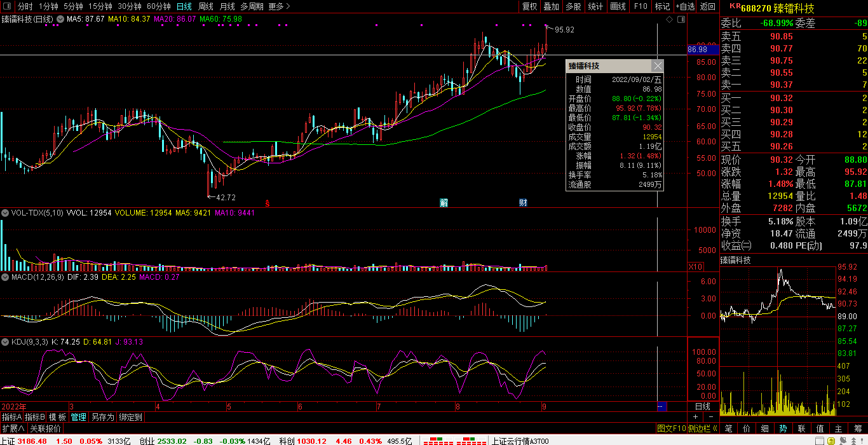Viewport: 868px width, 445px height.
Task: Click the minus zoom button under 日线
Action: pos(710,417)
